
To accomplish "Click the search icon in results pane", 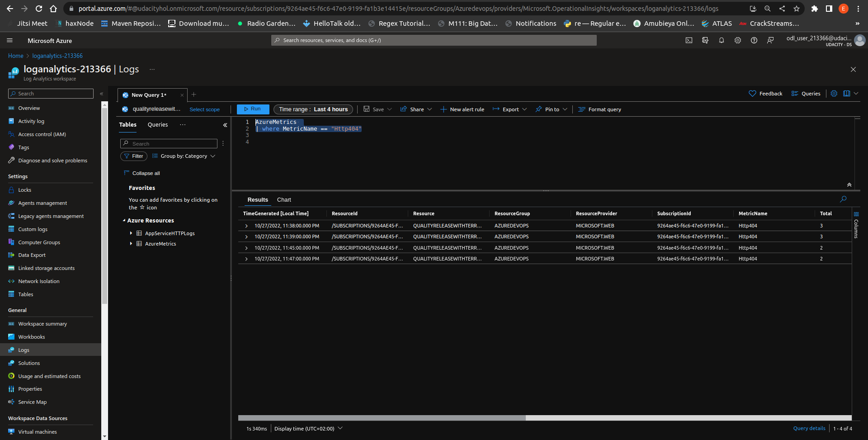I will [843, 199].
